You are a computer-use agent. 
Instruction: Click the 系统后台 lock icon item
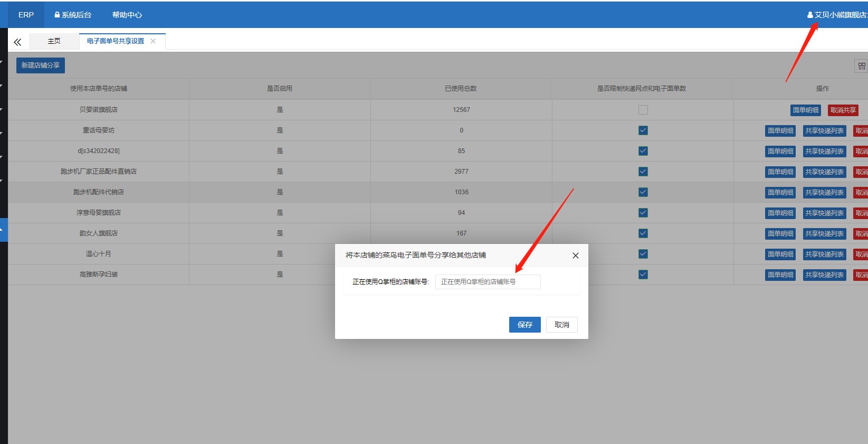coord(73,15)
